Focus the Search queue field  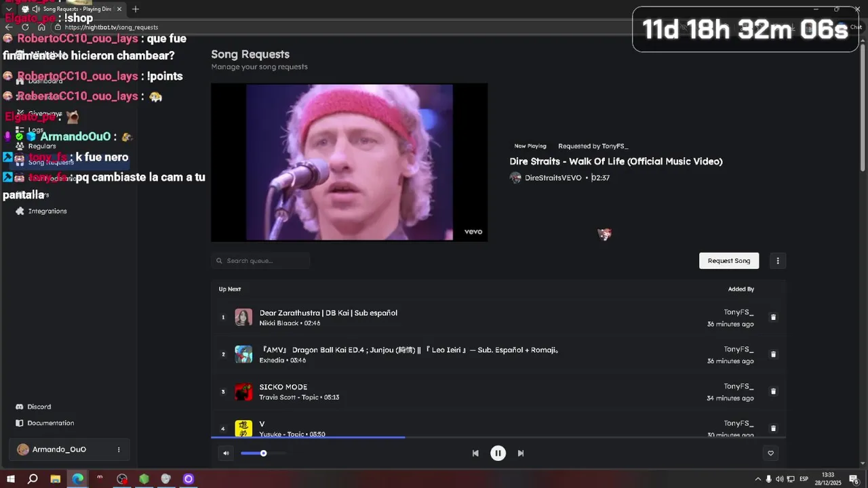coord(260,260)
